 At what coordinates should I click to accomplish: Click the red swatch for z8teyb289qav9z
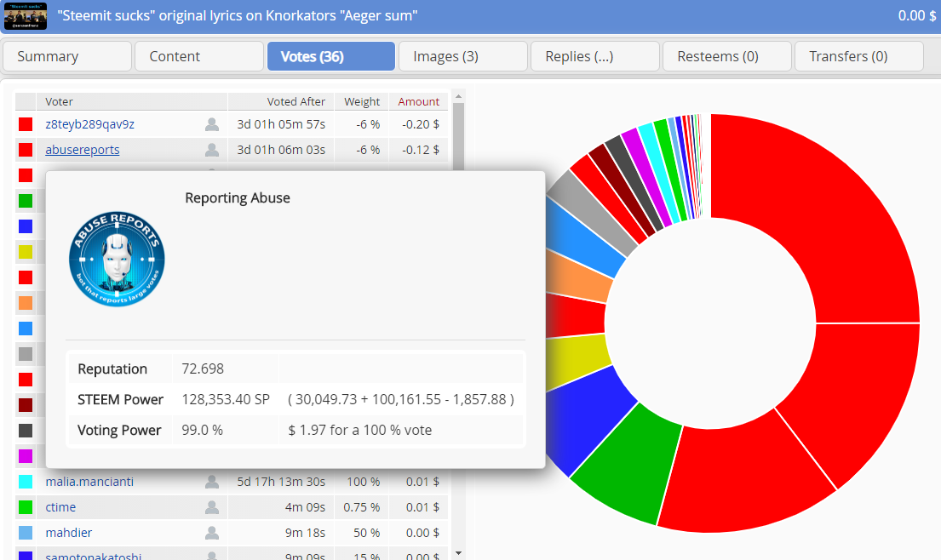coord(26,124)
